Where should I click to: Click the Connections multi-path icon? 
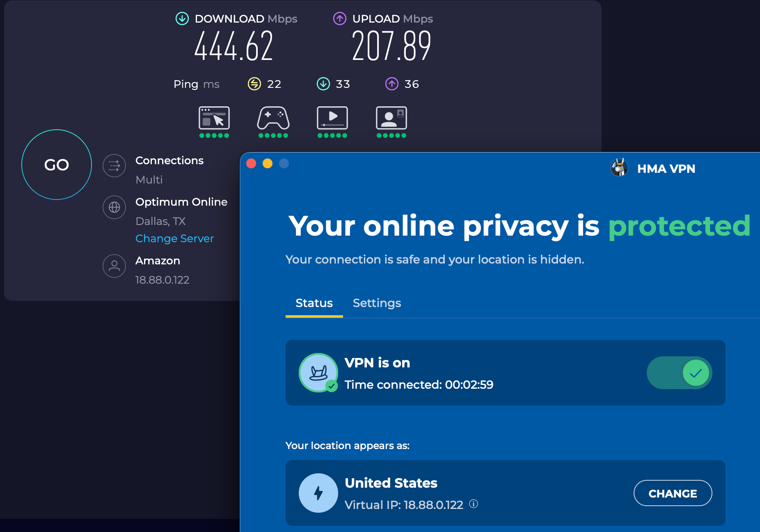[114, 166]
